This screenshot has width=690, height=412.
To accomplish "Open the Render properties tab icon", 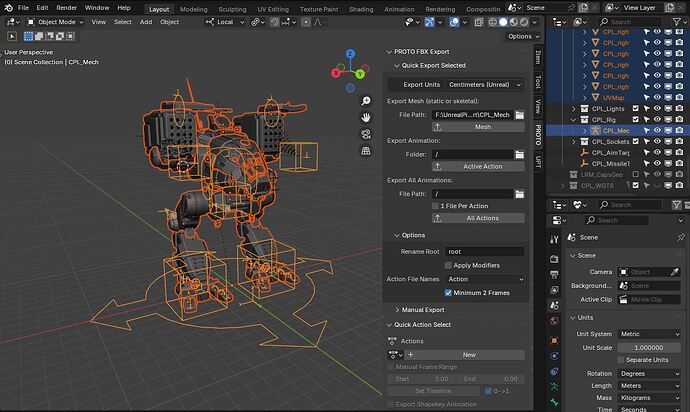I will (554, 259).
